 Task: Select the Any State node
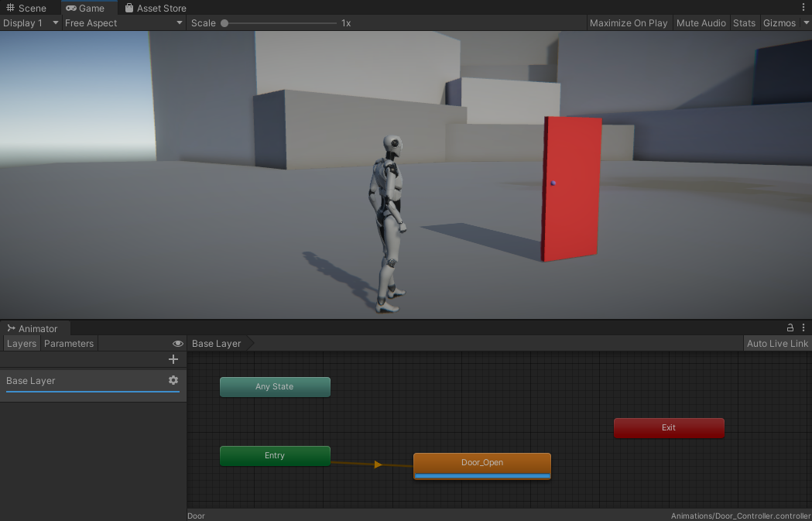click(x=275, y=387)
